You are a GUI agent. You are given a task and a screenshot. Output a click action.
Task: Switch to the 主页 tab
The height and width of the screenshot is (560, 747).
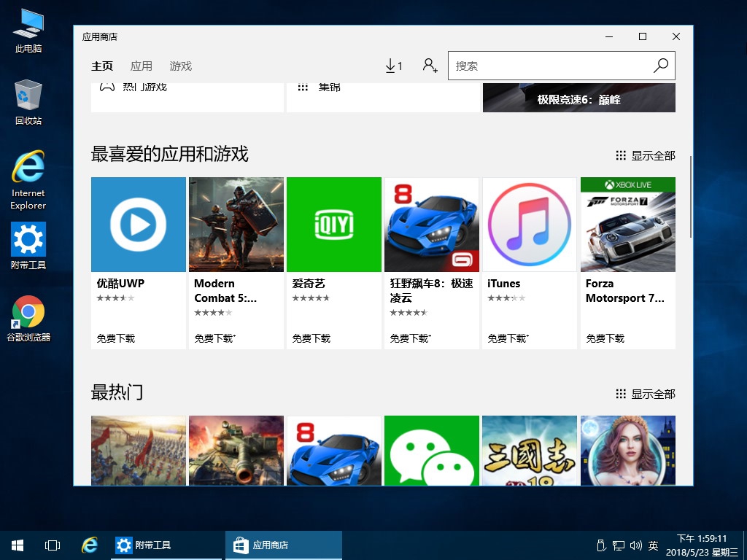[102, 66]
